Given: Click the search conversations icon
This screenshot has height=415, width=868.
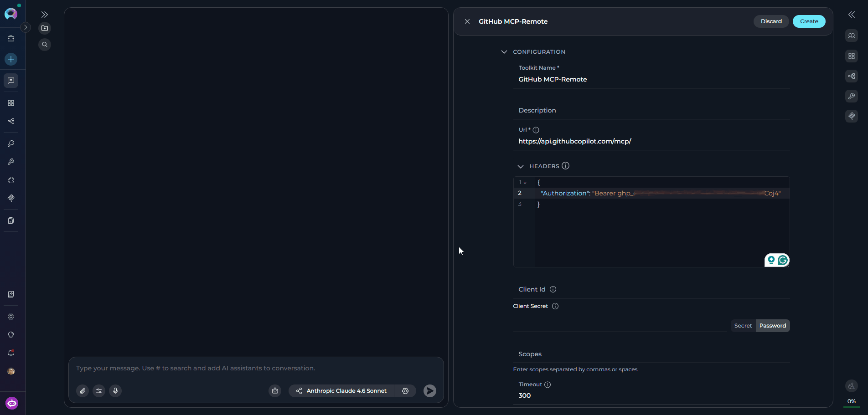Looking at the screenshot, I should click(45, 45).
